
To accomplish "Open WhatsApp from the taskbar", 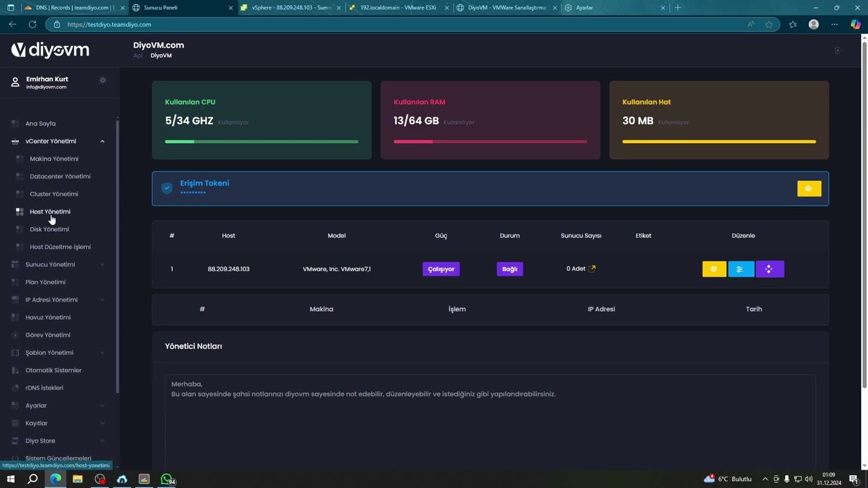I will point(167,479).
